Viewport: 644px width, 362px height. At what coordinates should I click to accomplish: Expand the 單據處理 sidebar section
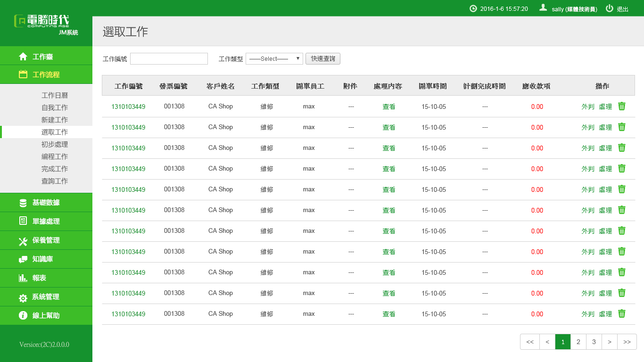click(x=46, y=222)
